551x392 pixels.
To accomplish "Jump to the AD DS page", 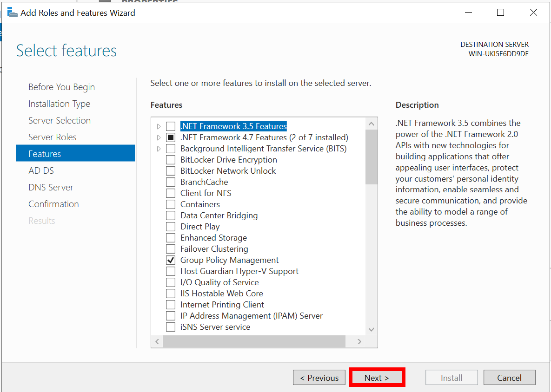I will point(41,170).
